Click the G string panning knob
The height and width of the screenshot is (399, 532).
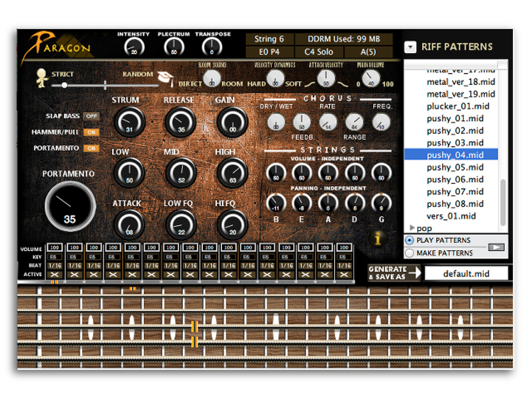(382, 203)
